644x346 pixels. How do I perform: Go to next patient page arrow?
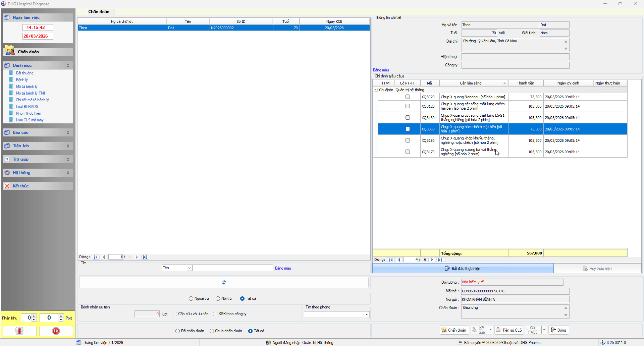tap(137, 257)
